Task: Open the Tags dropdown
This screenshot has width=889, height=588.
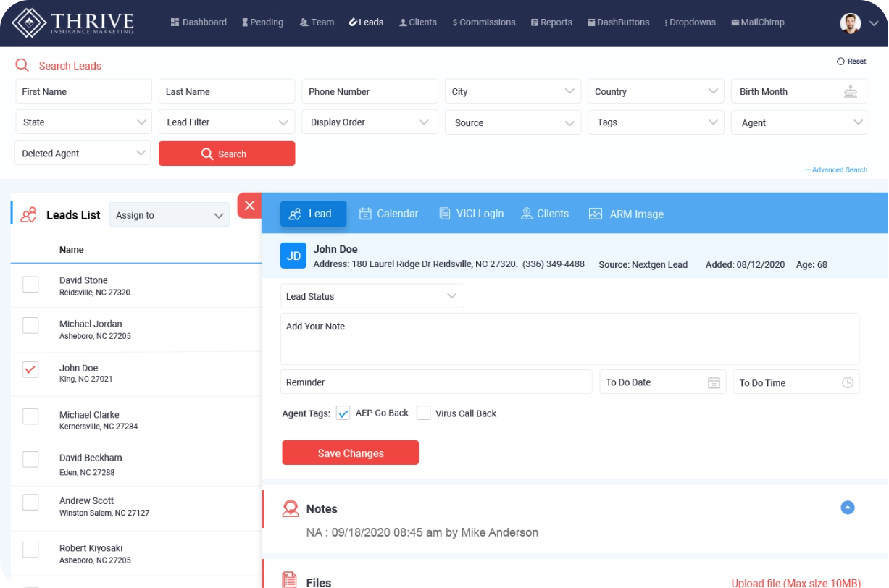Action: (x=656, y=122)
